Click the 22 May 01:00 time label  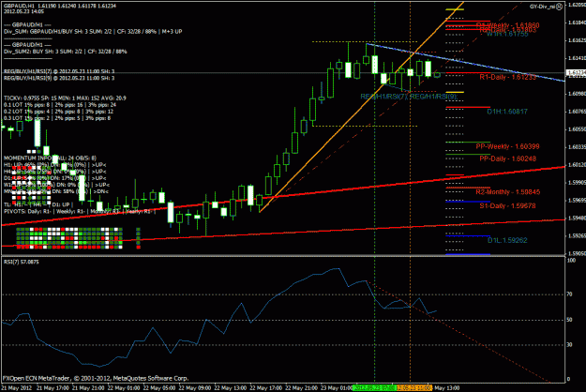coord(124,388)
